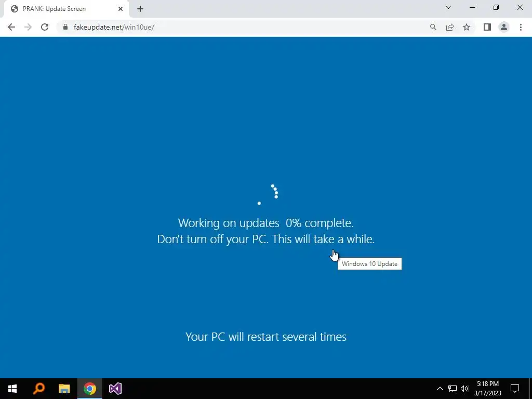
Task: Click the Chrome taskbar icon
Action: pyautogui.click(x=90, y=389)
